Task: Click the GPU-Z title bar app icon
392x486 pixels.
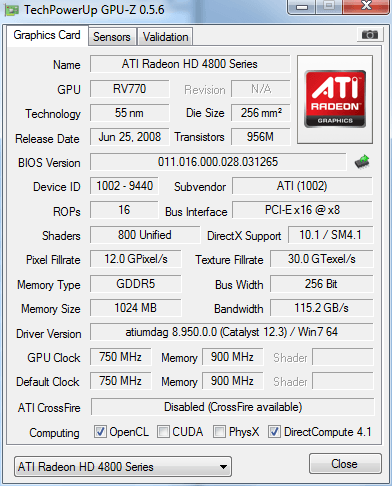Action: tap(12, 10)
